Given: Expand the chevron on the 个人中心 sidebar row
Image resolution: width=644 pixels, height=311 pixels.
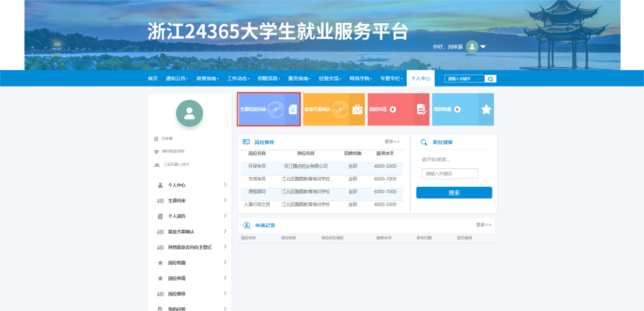Looking at the screenshot, I should pos(225,184).
